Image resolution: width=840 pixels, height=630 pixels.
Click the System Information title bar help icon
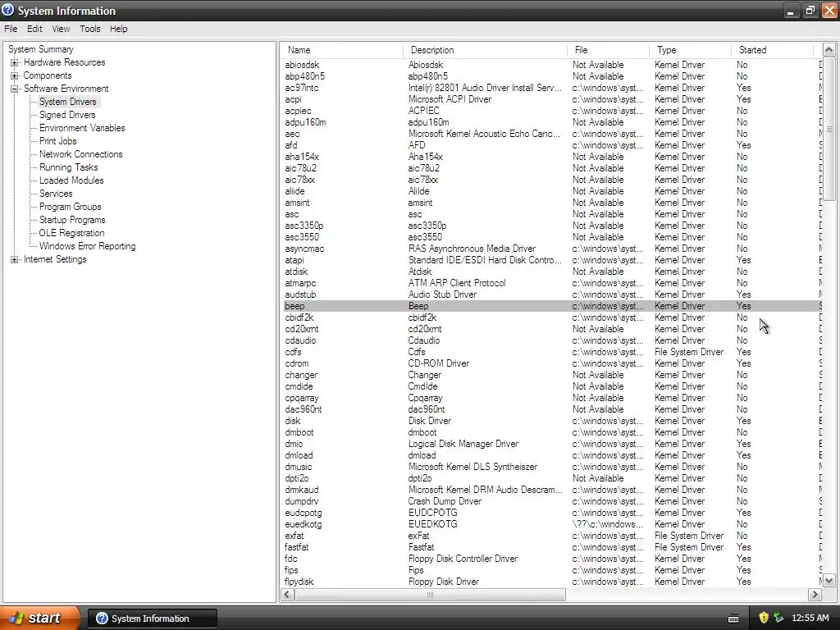[x=8, y=10]
